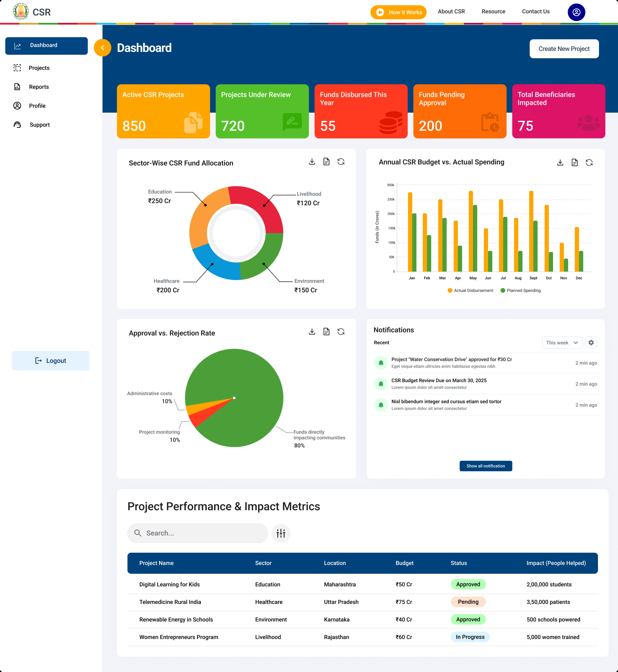
Task: Open the This week notifications dropdown
Action: (562, 343)
